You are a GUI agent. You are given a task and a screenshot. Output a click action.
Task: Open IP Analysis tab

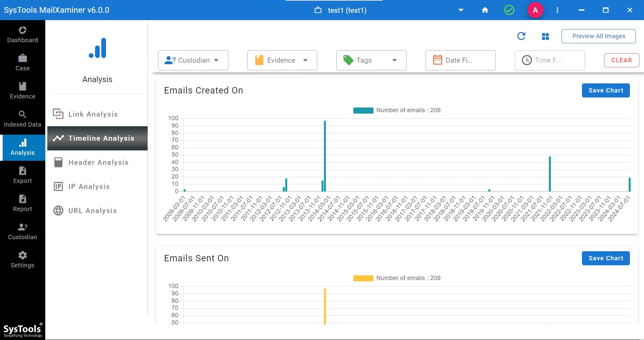[97, 187]
